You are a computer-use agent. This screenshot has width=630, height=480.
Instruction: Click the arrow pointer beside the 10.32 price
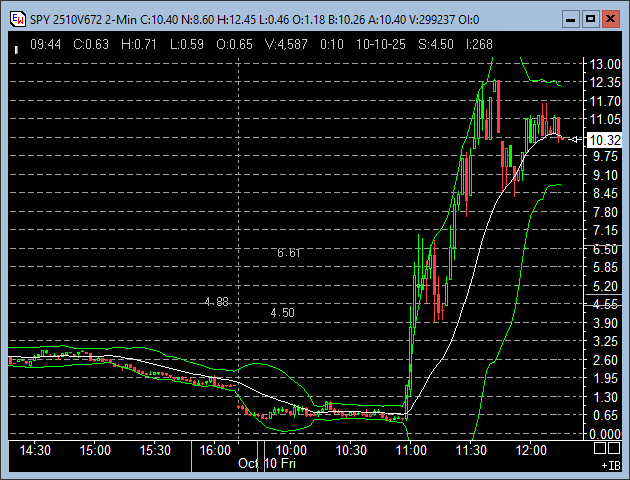click(x=574, y=140)
